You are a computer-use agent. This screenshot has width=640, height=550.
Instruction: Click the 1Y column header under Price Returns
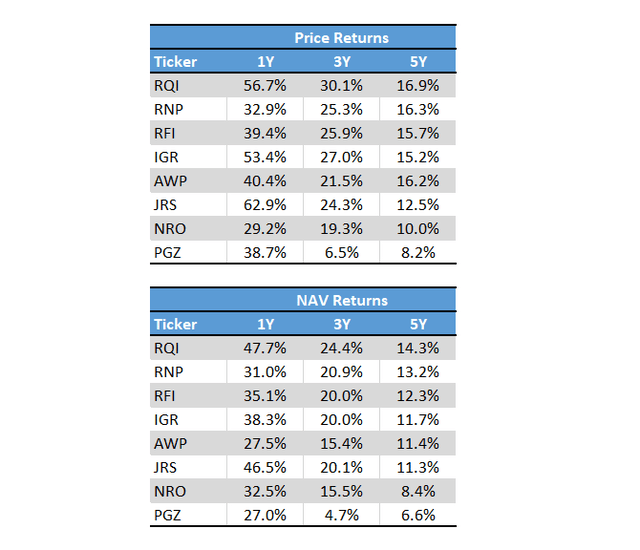click(264, 61)
